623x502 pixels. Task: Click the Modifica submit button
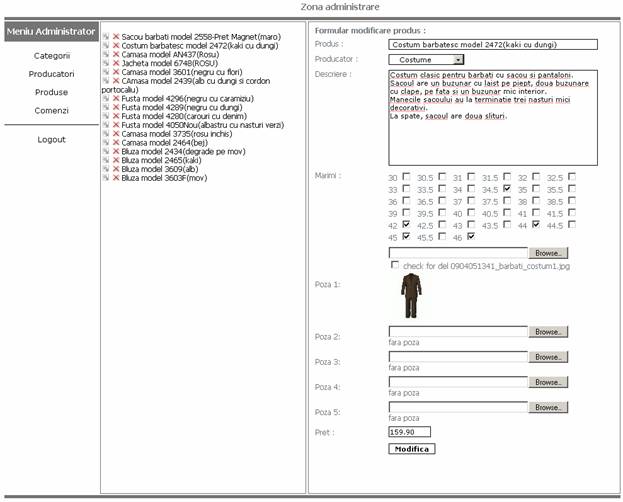click(x=412, y=449)
